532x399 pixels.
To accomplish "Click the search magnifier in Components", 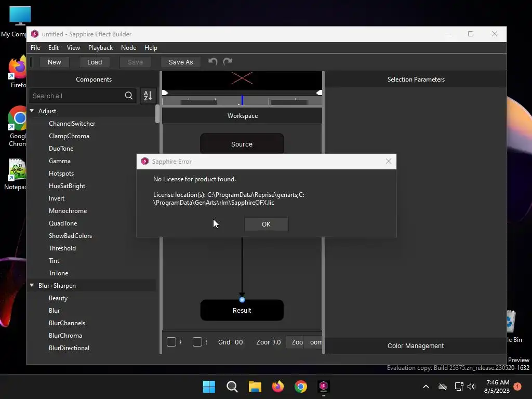I will pos(129,96).
